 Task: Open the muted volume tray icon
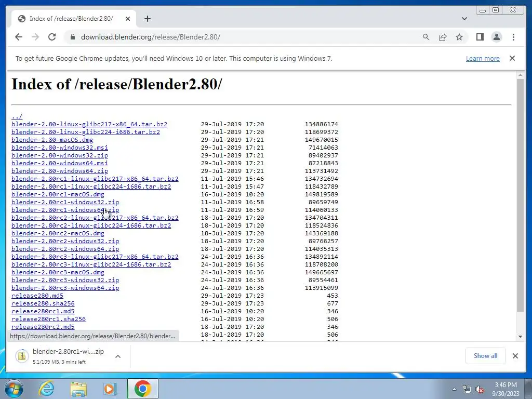click(480, 390)
